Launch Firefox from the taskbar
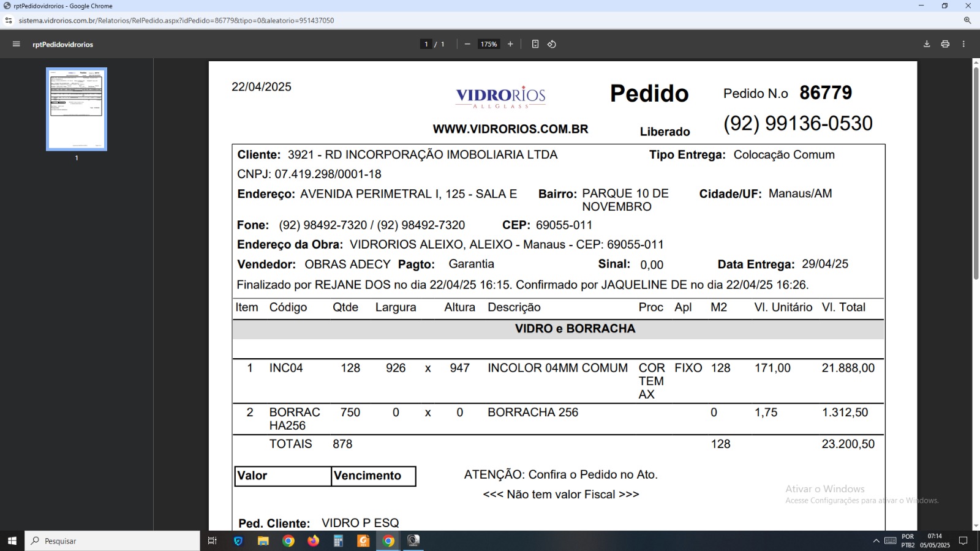Screen dimensions: 980x551 (314, 541)
